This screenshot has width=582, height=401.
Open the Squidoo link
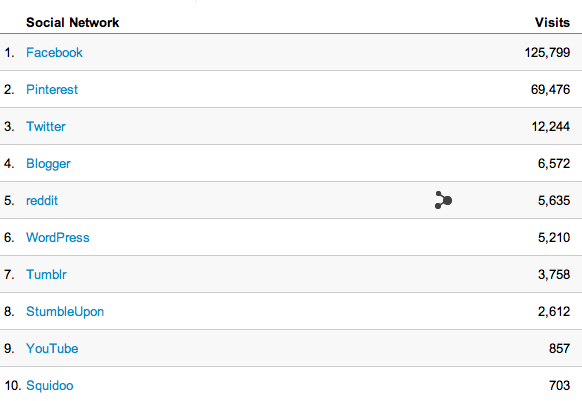[x=50, y=385]
